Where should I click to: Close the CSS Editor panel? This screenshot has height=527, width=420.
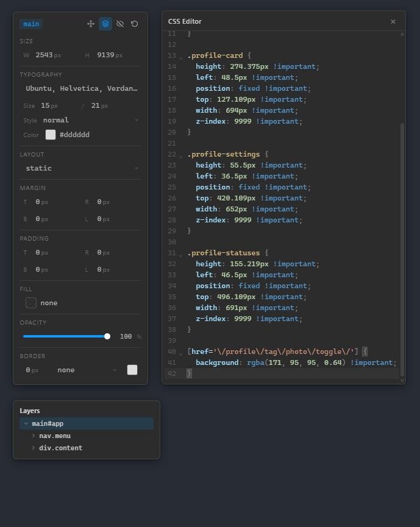coord(393,21)
